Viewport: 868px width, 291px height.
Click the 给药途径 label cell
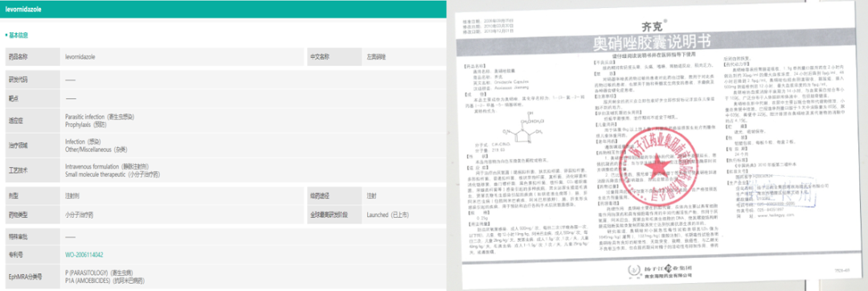click(334, 196)
